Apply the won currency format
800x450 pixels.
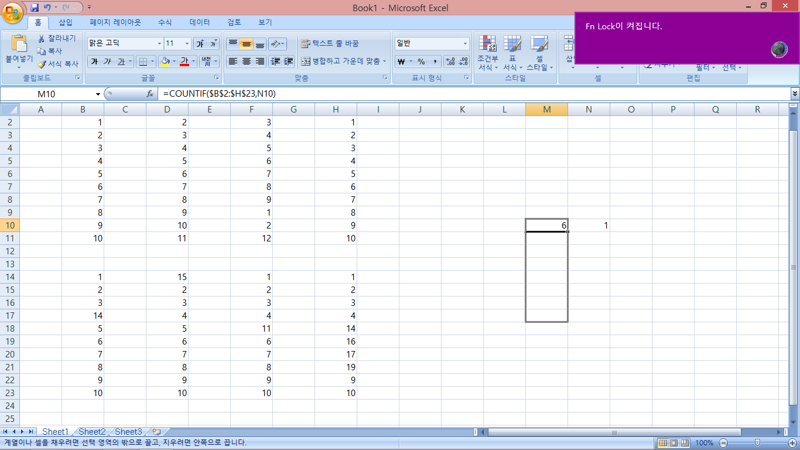(402, 62)
